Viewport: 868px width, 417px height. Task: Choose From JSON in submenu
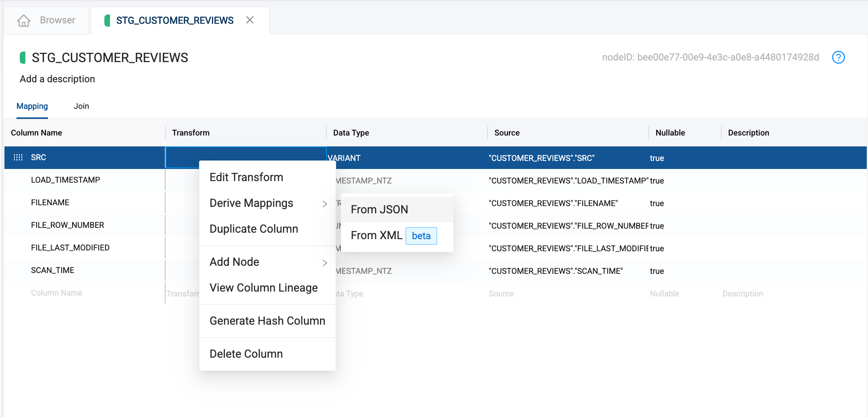tap(379, 210)
